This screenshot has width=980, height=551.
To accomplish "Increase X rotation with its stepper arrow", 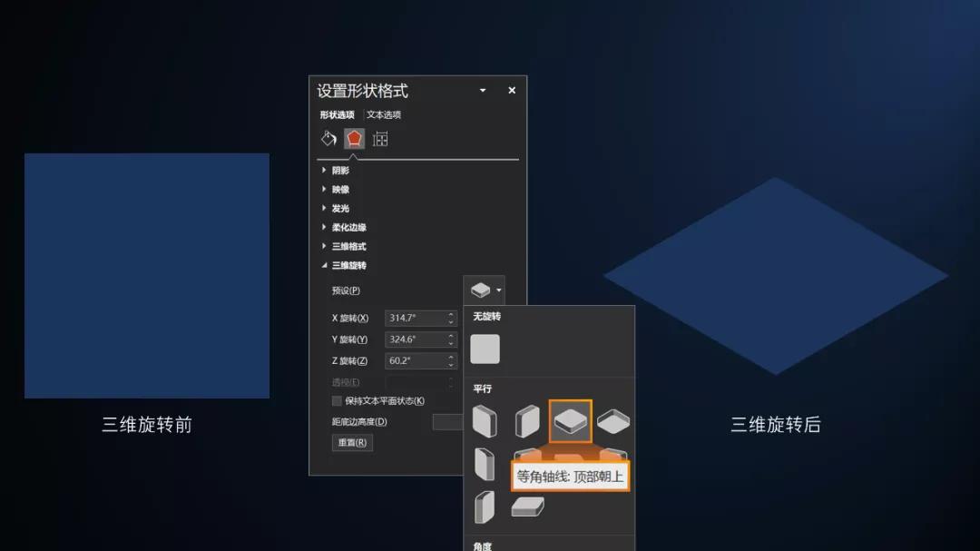I will click(x=451, y=315).
